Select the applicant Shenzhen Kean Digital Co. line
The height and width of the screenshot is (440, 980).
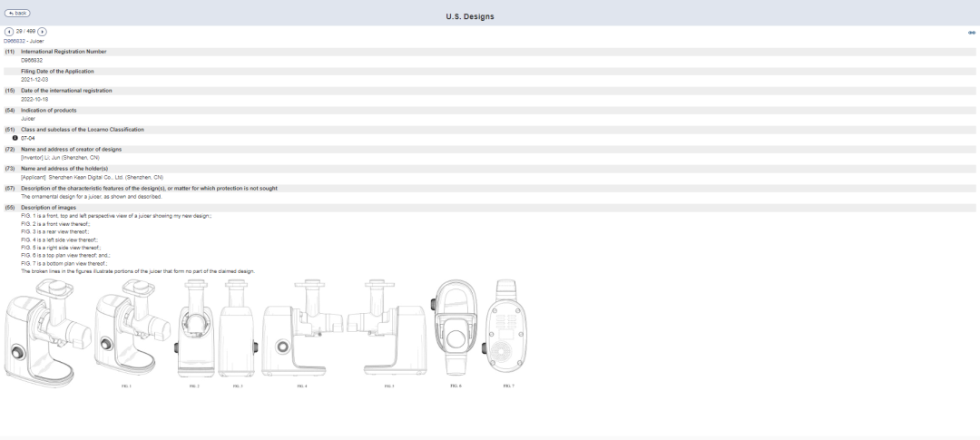tap(92, 178)
